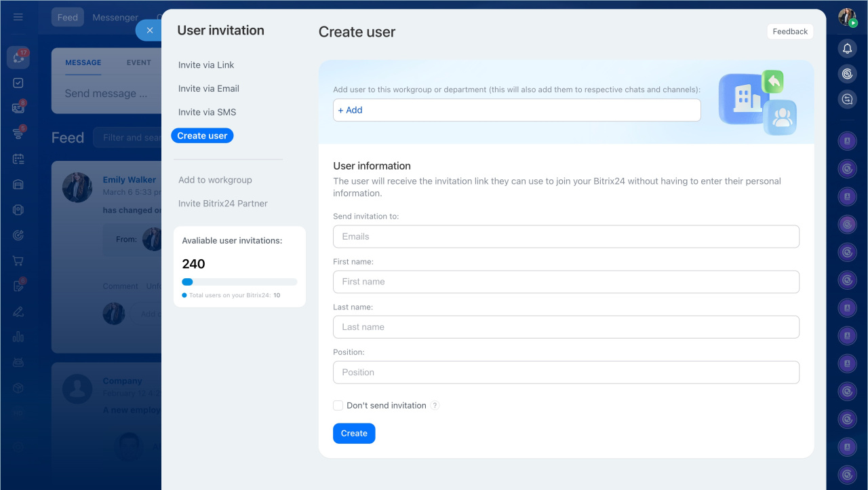
Task: Click the Feedback button
Action: (x=790, y=32)
